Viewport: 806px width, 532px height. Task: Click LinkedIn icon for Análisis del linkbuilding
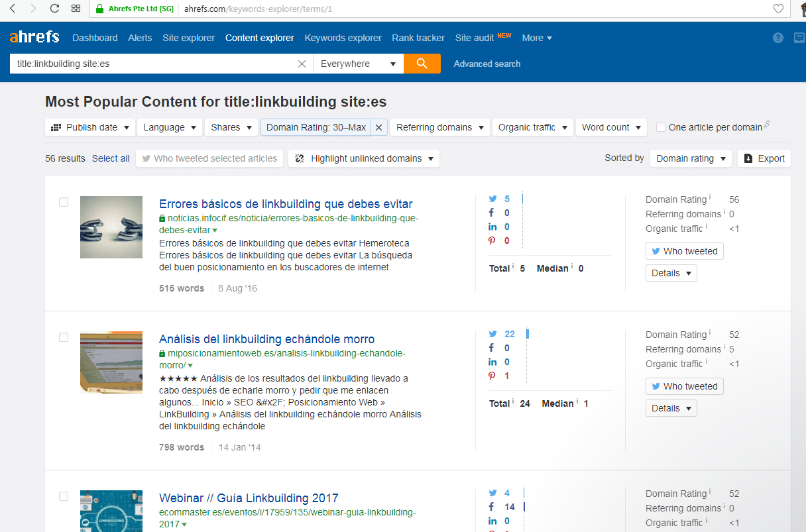(492, 362)
